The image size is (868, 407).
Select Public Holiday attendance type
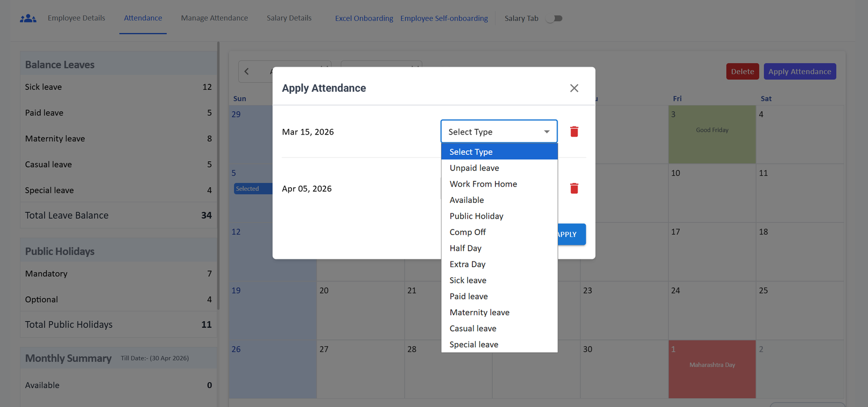click(x=500, y=216)
